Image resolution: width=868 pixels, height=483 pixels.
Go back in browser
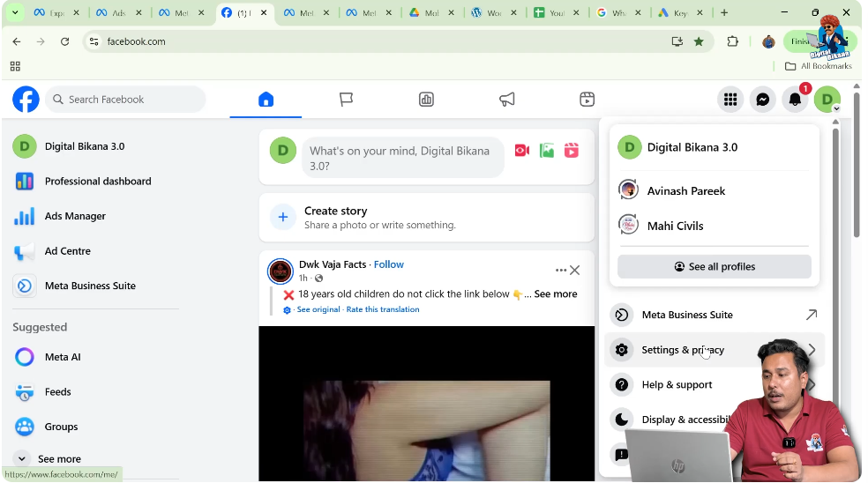(17, 41)
